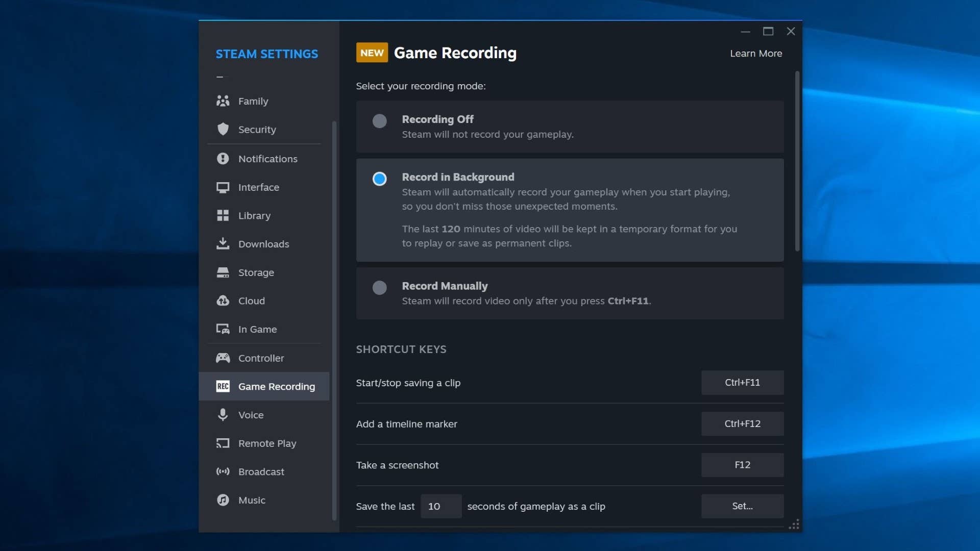Viewport: 980px width, 551px height.
Task: Click the 'Take a screenshot' label
Action: pyautogui.click(x=397, y=465)
